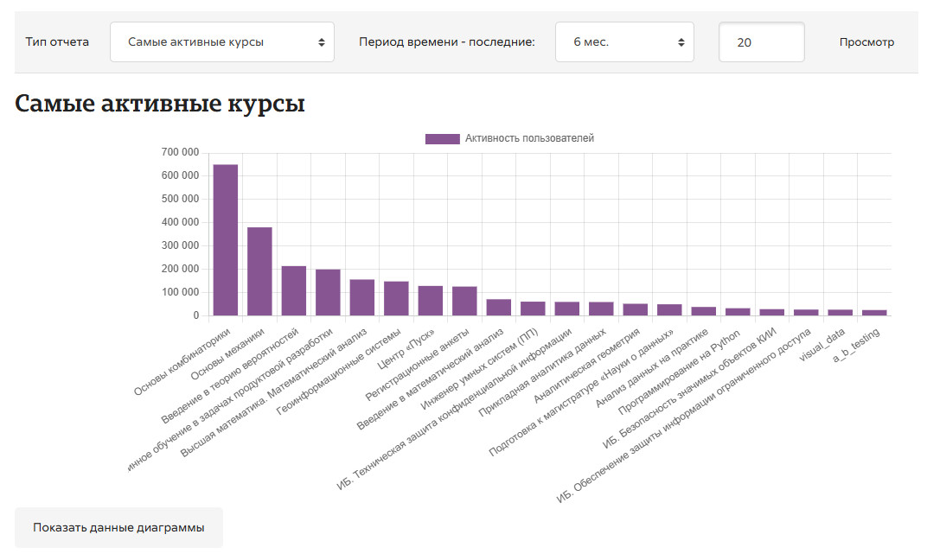This screenshot has width=927, height=560.
Task: Click the Период времени label
Action: pos(447,42)
